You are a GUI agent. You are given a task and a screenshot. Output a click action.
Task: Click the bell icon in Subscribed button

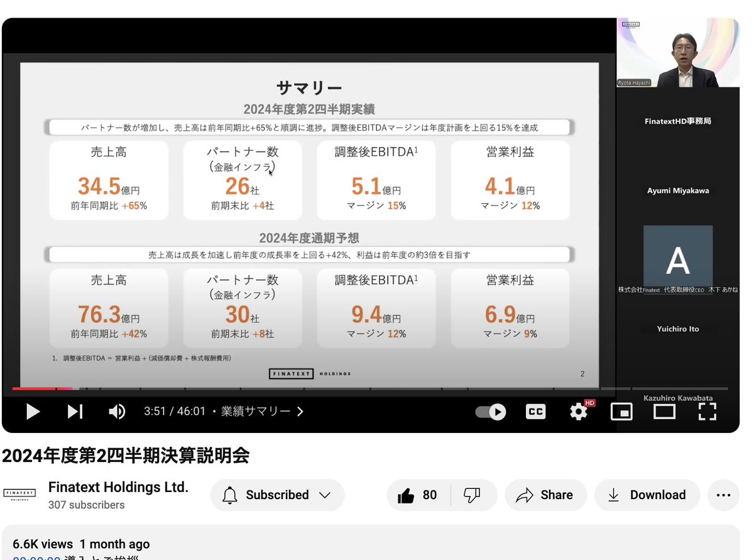pyautogui.click(x=230, y=495)
